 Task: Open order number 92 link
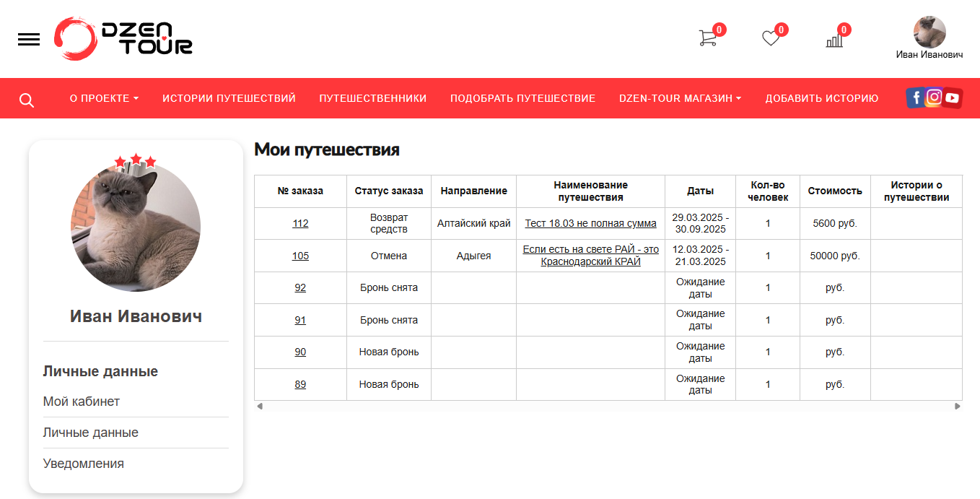click(x=300, y=287)
